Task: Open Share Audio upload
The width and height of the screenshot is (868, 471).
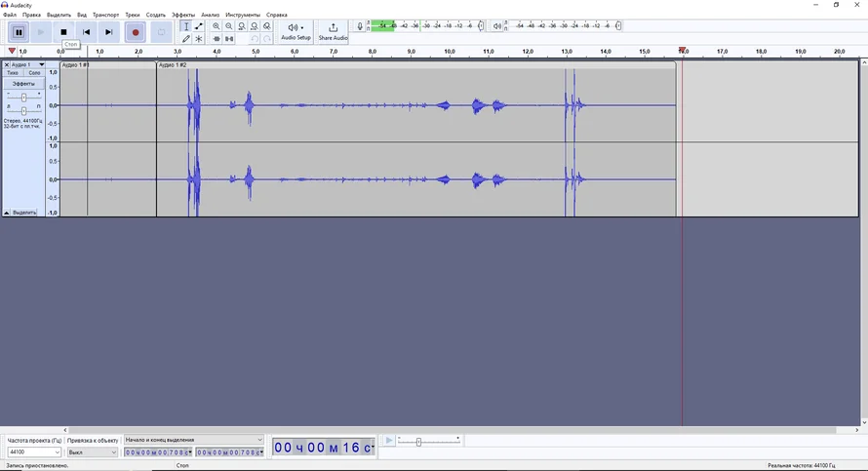Action: (333, 31)
